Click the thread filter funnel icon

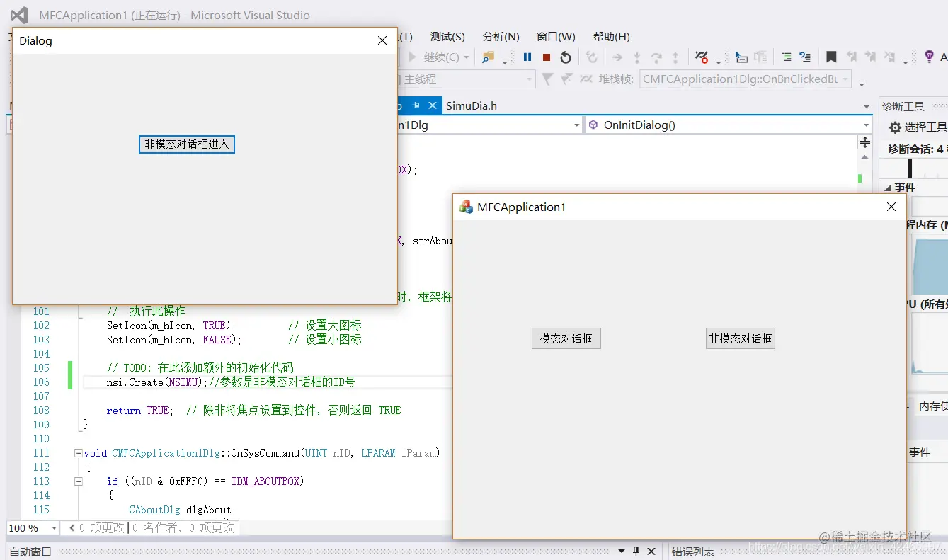[x=547, y=79]
